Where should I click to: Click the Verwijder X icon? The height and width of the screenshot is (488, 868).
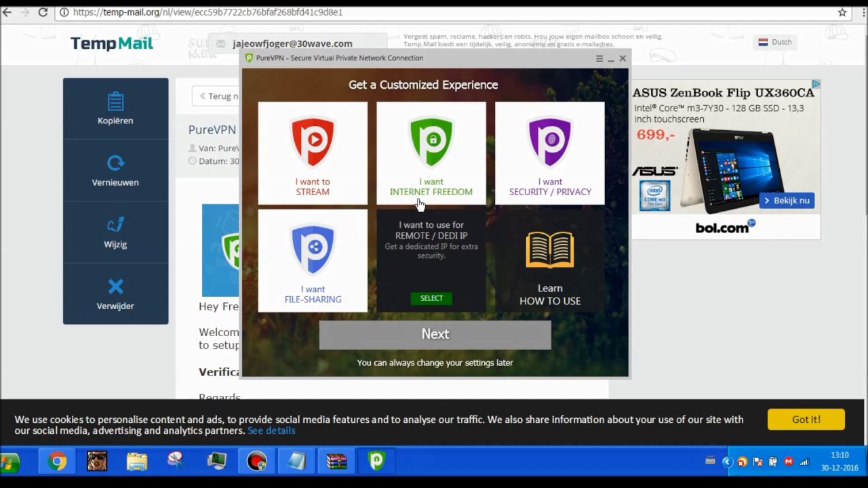(115, 287)
